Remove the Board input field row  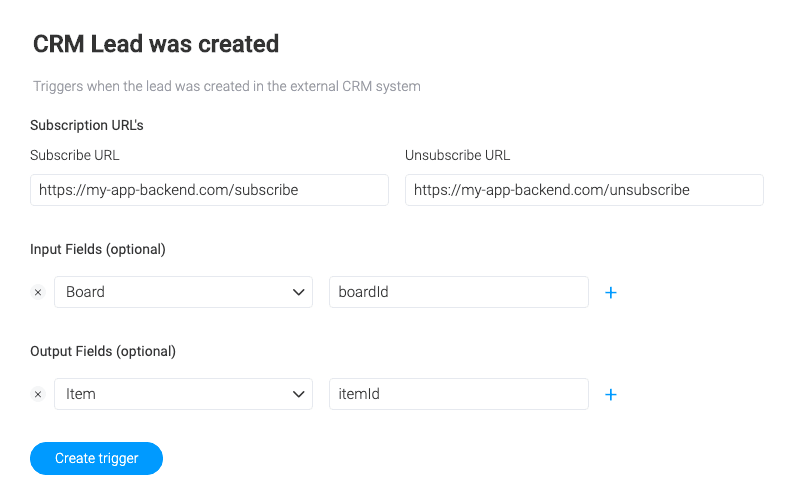coord(38,292)
